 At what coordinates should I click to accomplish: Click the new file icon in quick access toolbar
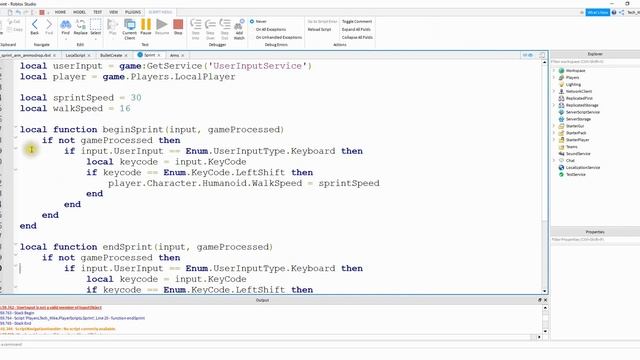tap(10, 13)
